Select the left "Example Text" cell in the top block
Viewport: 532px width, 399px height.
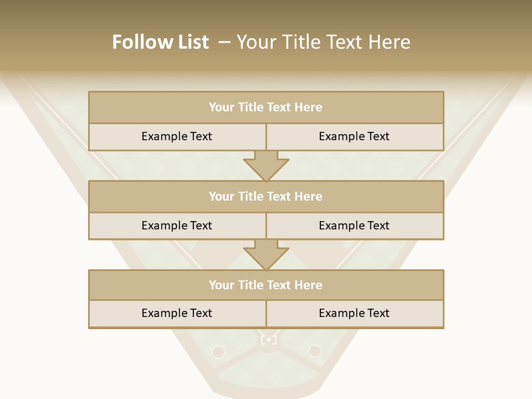click(177, 136)
